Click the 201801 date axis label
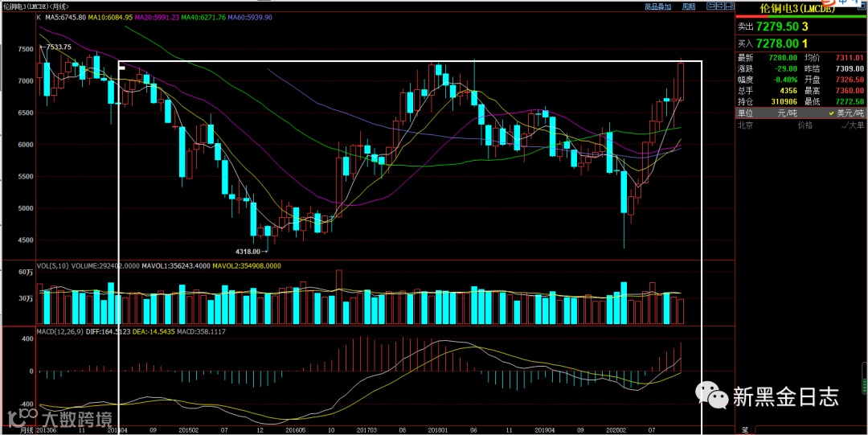This screenshot has height=435, width=868. pyautogui.click(x=439, y=430)
